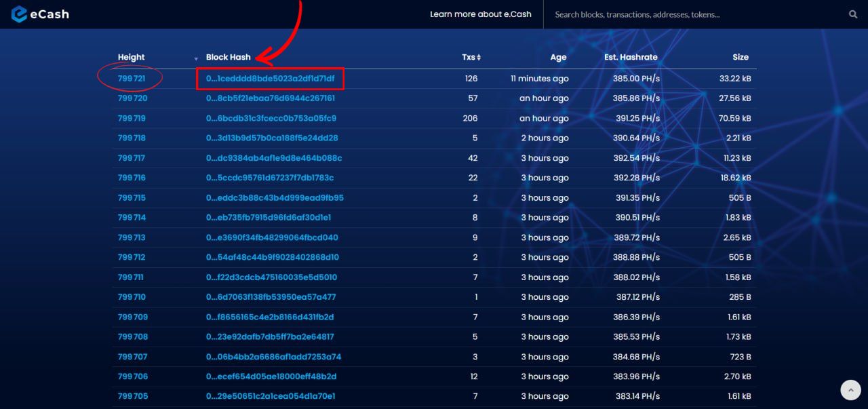868x409 pixels.
Task: Open block hash 0...dc9384ab4af1e9d8e464b088c
Action: 273,158
